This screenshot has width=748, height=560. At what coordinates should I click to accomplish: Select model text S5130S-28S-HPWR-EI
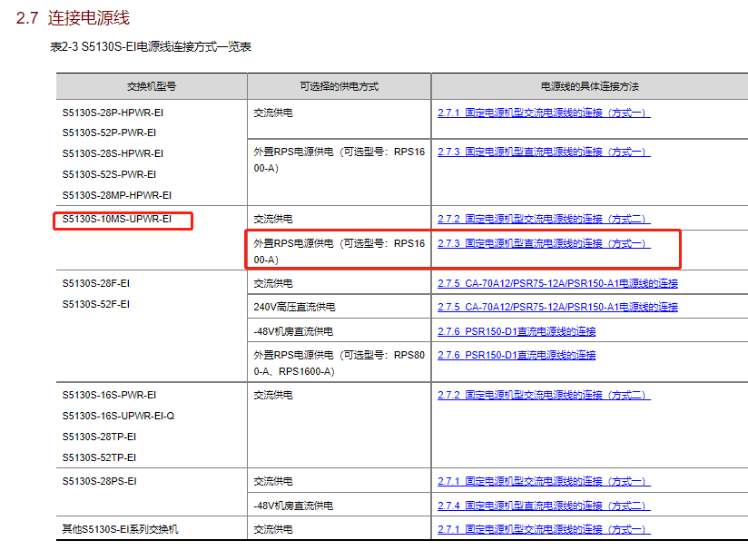(x=113, y=154)
